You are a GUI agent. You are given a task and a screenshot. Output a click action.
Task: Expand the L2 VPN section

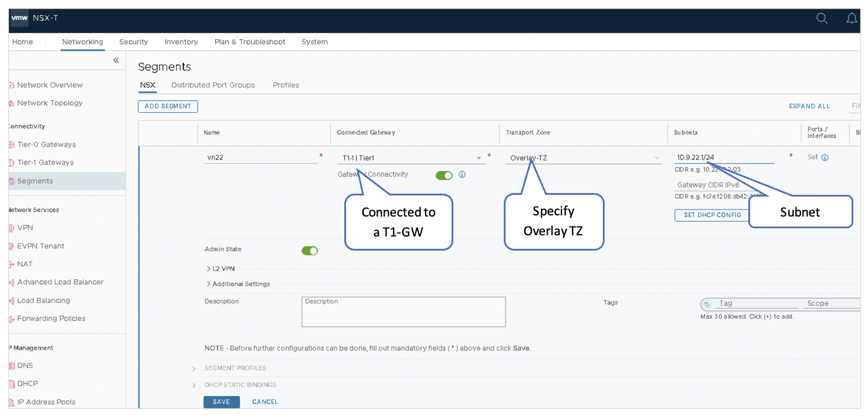tap(208, 269)
